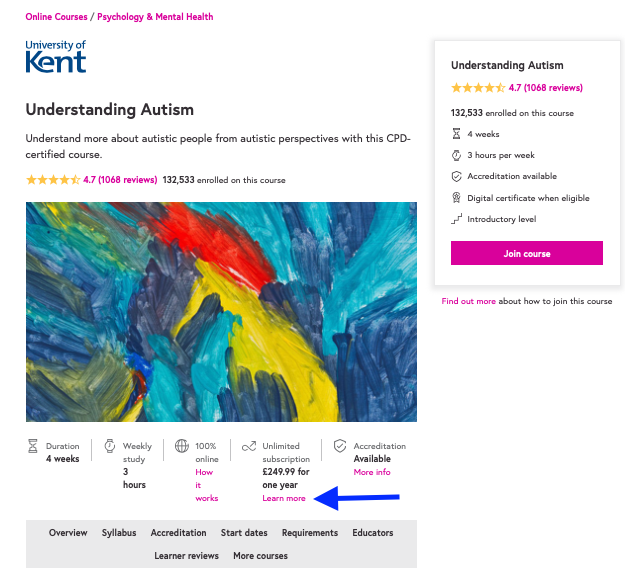Click the stopwatch Weekly study icon

(110, 446)
